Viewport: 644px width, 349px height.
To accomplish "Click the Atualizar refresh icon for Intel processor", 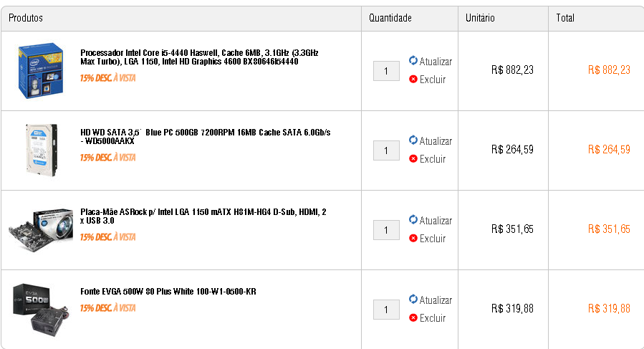I will (413, 60).
